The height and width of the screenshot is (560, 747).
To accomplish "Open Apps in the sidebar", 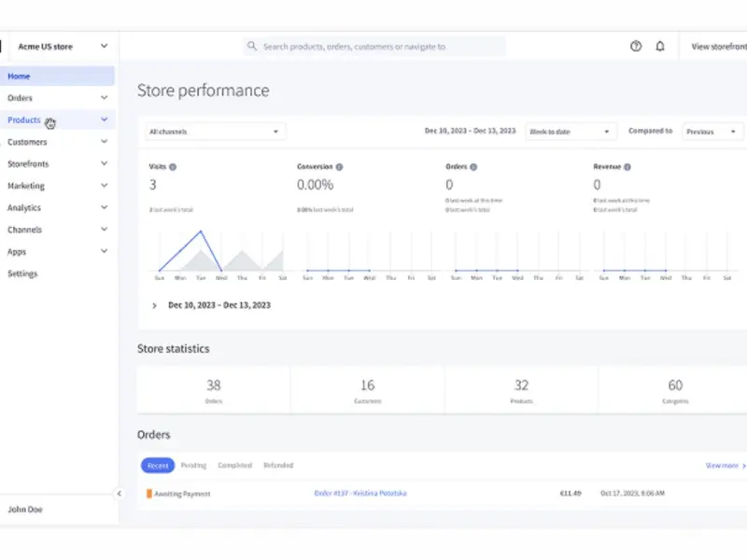I will pyautogui.click(x=17, y=251).
